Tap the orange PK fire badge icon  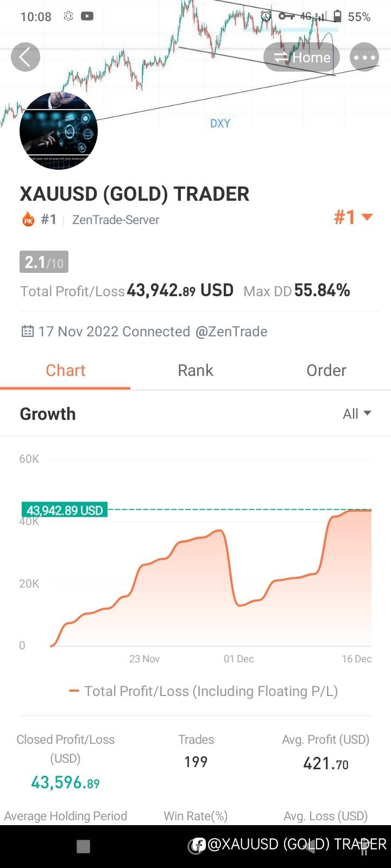[28, 220]
